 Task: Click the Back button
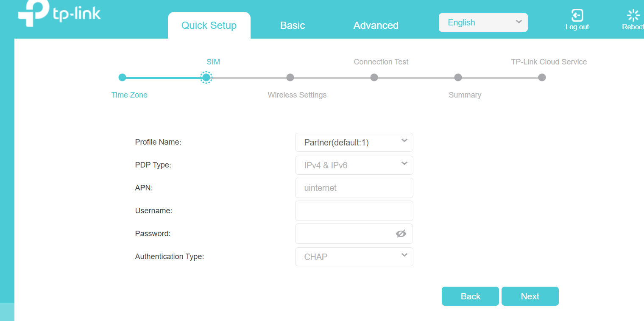[470, 296]
